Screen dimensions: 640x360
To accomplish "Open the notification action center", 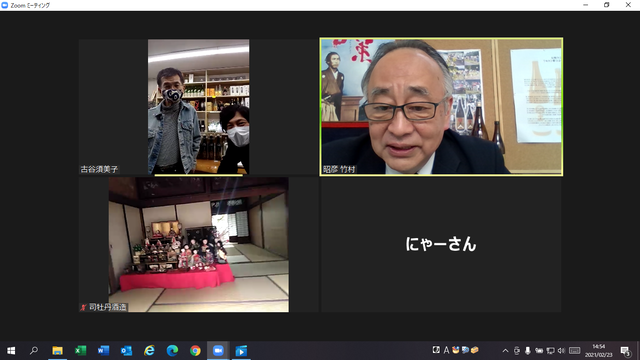I will point(625,351).
